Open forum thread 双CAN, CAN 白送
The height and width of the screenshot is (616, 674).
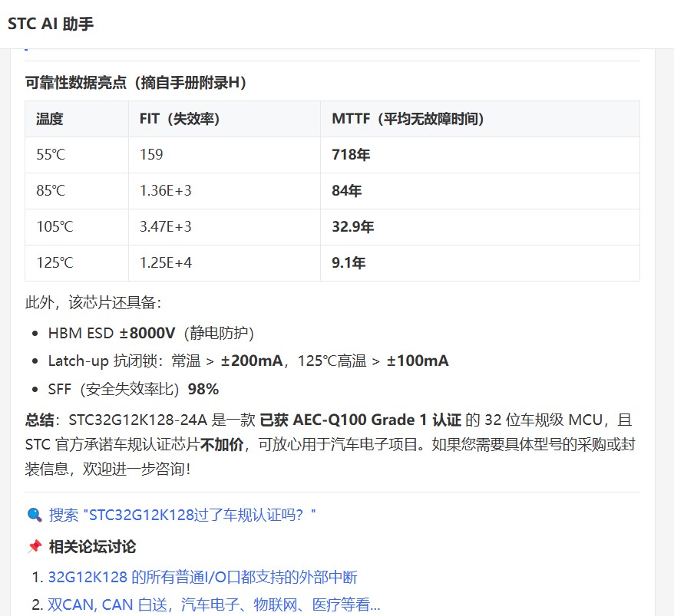pos(213,604)
